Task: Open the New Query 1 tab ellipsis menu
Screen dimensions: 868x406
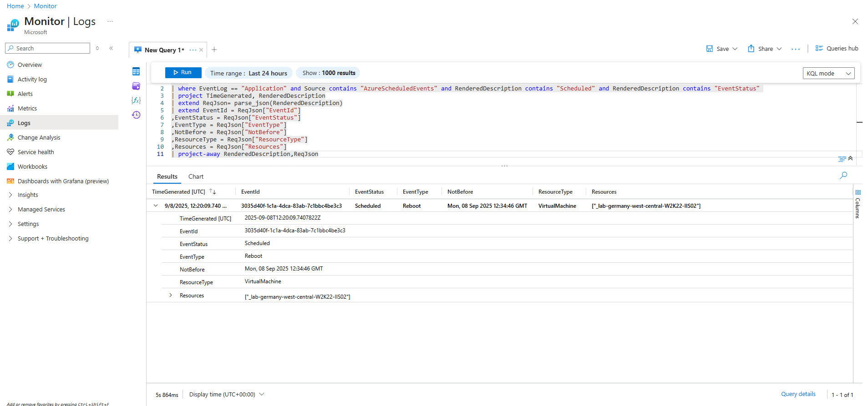Action: (x=193, y=50)
